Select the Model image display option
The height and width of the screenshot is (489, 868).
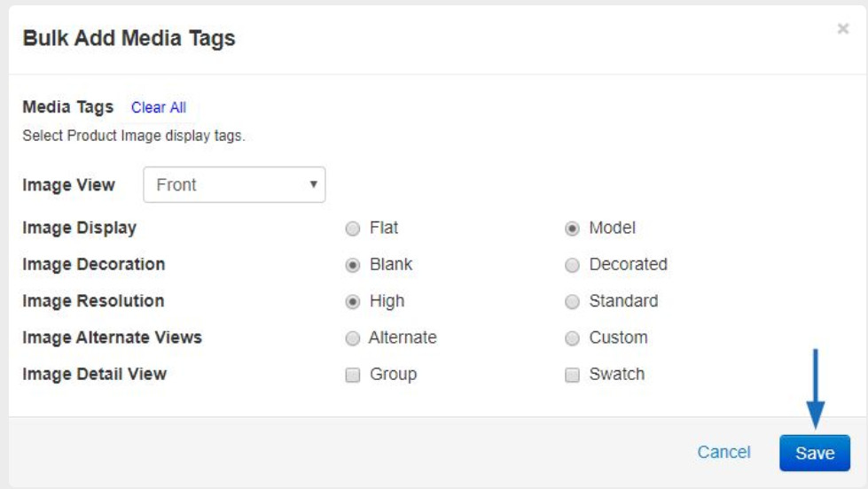tap(572, 229)
